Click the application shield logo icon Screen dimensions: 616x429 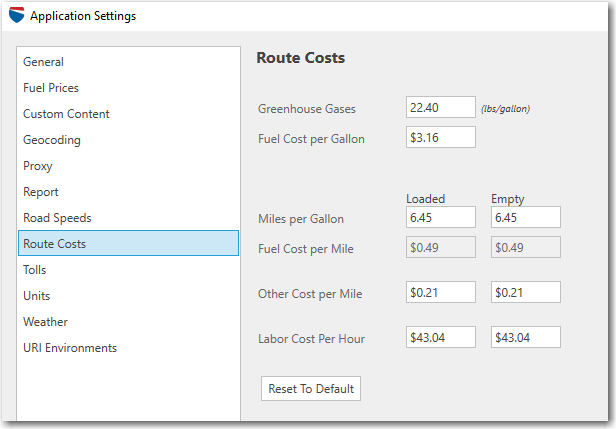pos(16,15)
